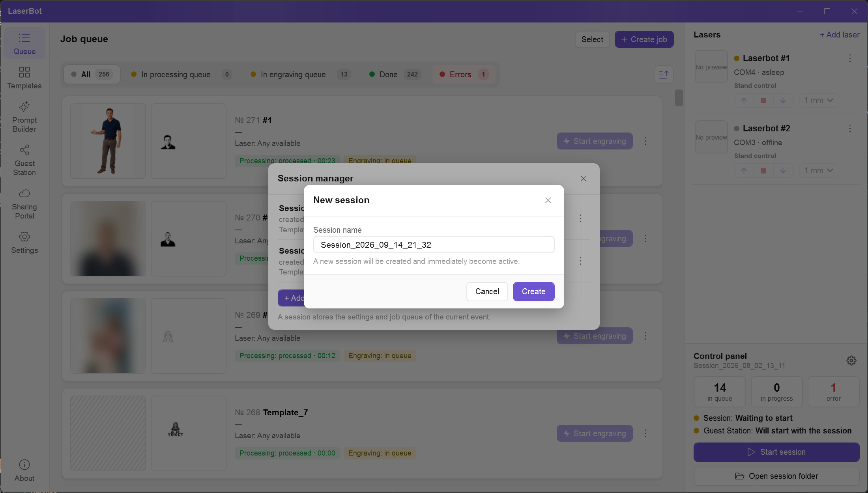Stop Laserbot #1 stand movement

[x=763, y=101]
